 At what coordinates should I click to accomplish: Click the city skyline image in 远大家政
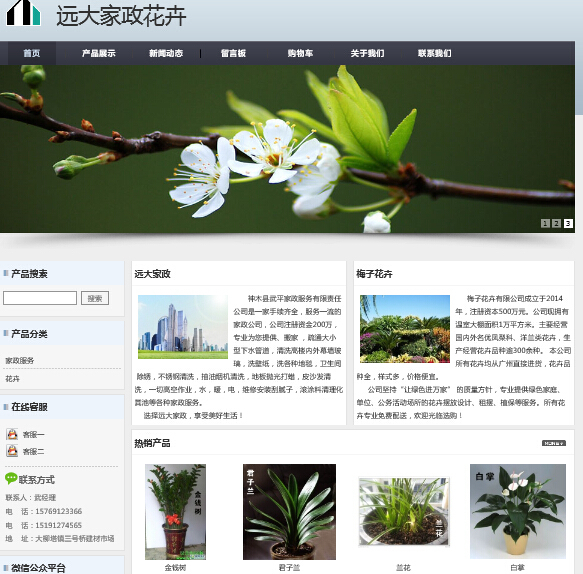[x=183, y=327]
